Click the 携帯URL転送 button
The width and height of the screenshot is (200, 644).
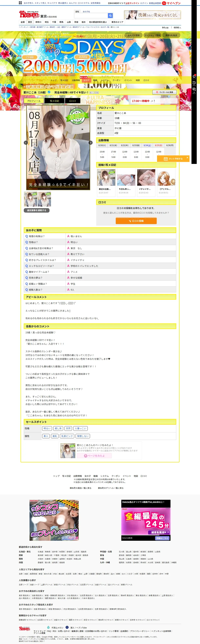click(x=171, y=35)
